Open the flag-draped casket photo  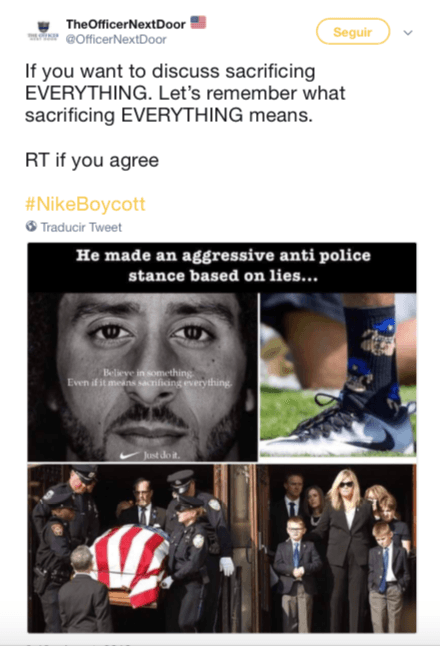tap(141, 548)
